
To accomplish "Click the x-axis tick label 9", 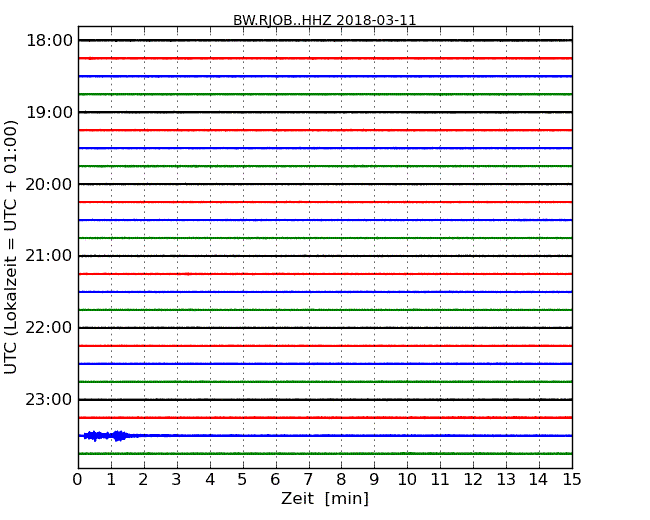I will click(374, 480).
